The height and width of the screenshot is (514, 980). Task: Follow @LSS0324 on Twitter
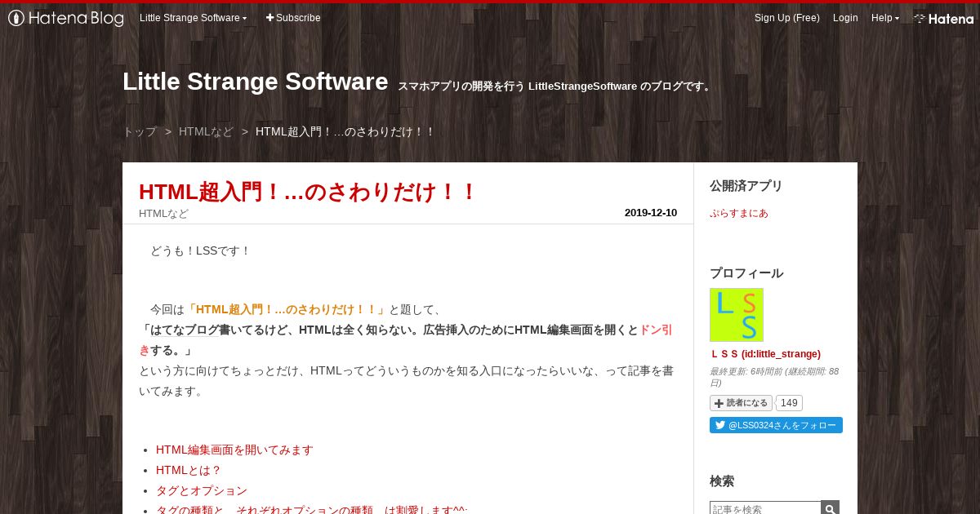pyautogui.click(x=776, y=425)
